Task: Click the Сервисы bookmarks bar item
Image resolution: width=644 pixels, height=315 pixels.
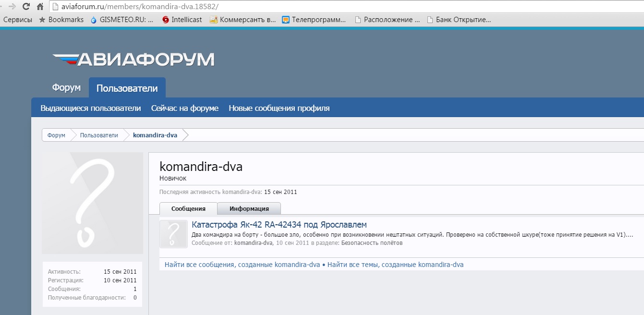Action: pos(18,20)
